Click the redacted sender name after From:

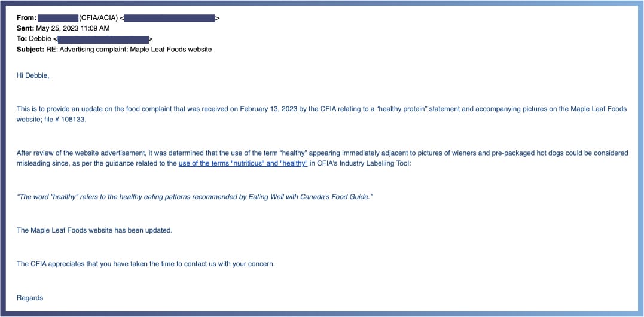tap(58, 18)
